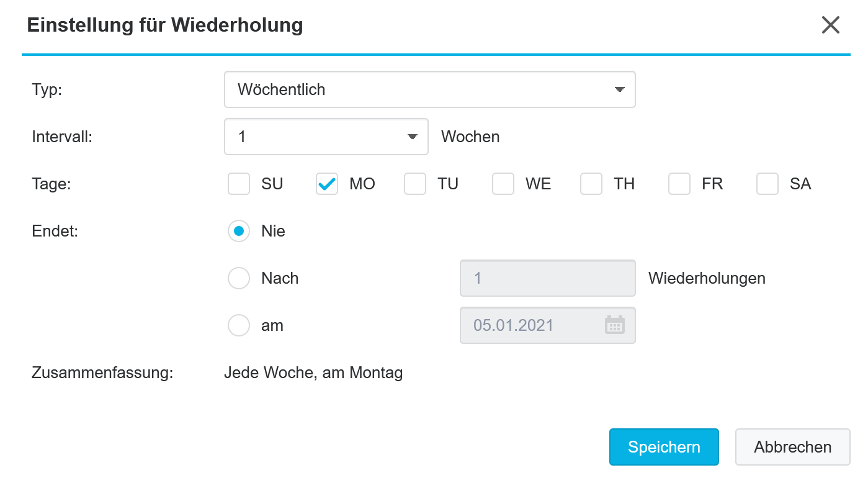This screenshot has width=868, height=478.
Task: Select the 'am' end date radio
Action: point(239,325)
